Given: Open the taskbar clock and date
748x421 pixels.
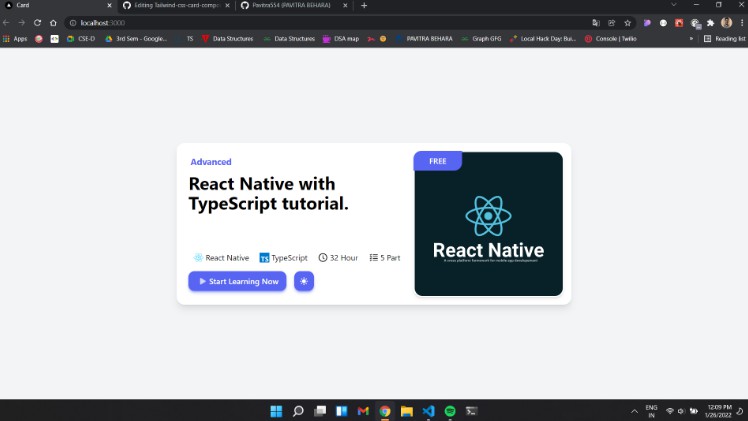Looking at the screenshot, I should [x=719, y=411].
